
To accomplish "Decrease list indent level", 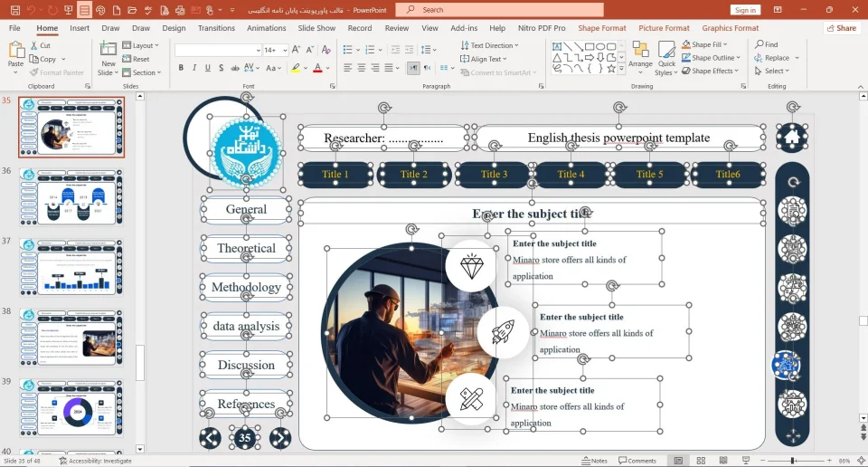I will (395, 50).
